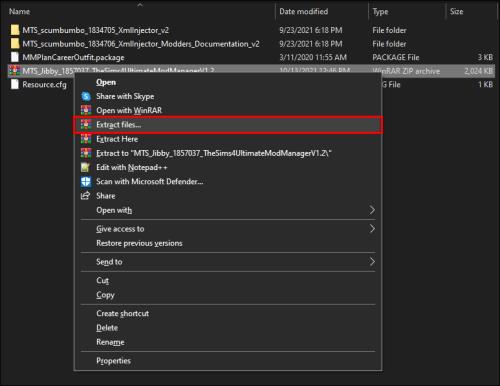Choose Restore previous versions

click(x=139, y=243)
